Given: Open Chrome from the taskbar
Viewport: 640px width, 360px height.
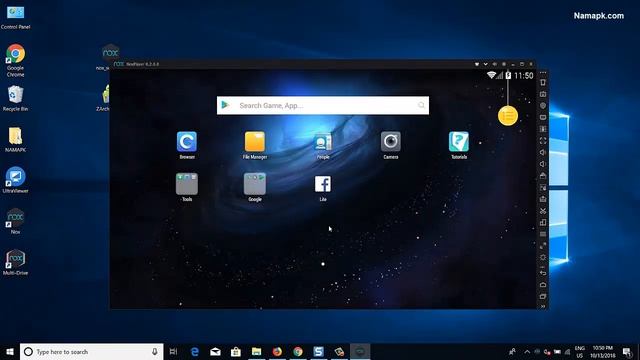Looking at the screenshot, I should (298, 351).
